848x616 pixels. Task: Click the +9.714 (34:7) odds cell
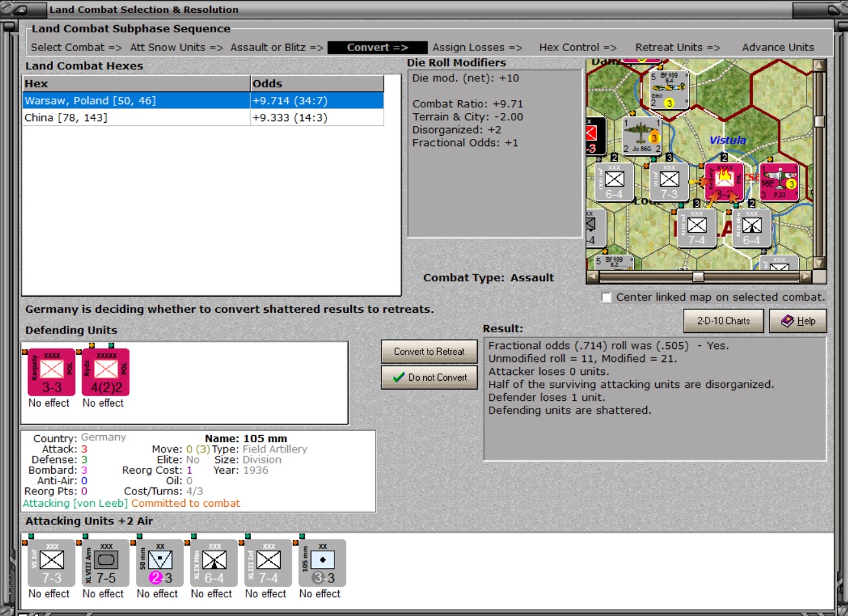click(x=317, y=101)
